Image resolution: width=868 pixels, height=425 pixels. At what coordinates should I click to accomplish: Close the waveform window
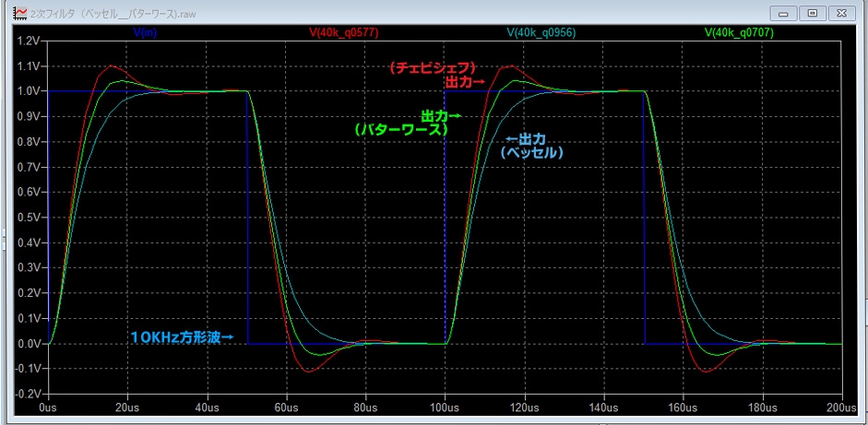point(841,12)
